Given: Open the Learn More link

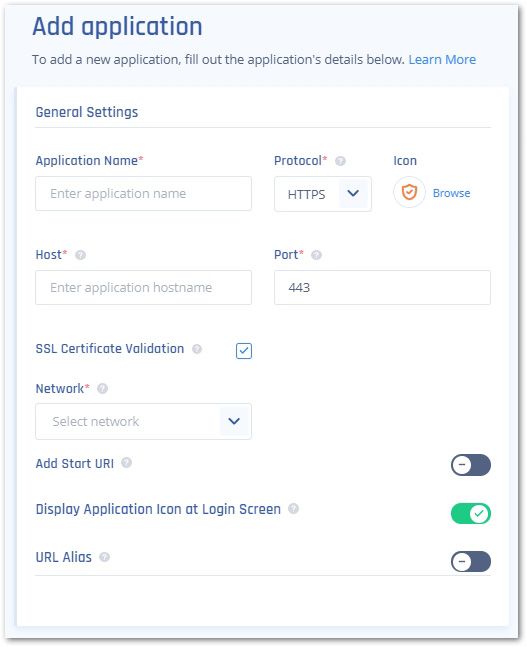Looking at the screenshot, I should 442,59.
